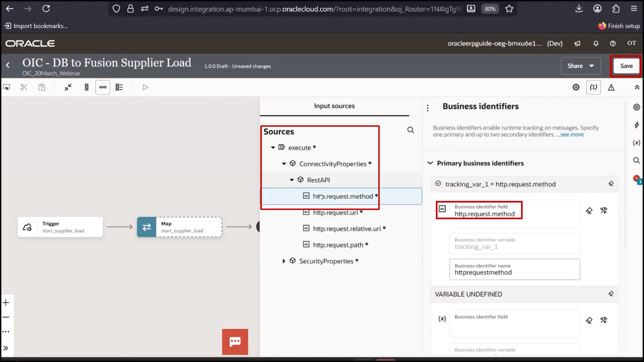Click the Oracle announcements megaphone icon

click(577, 43)
